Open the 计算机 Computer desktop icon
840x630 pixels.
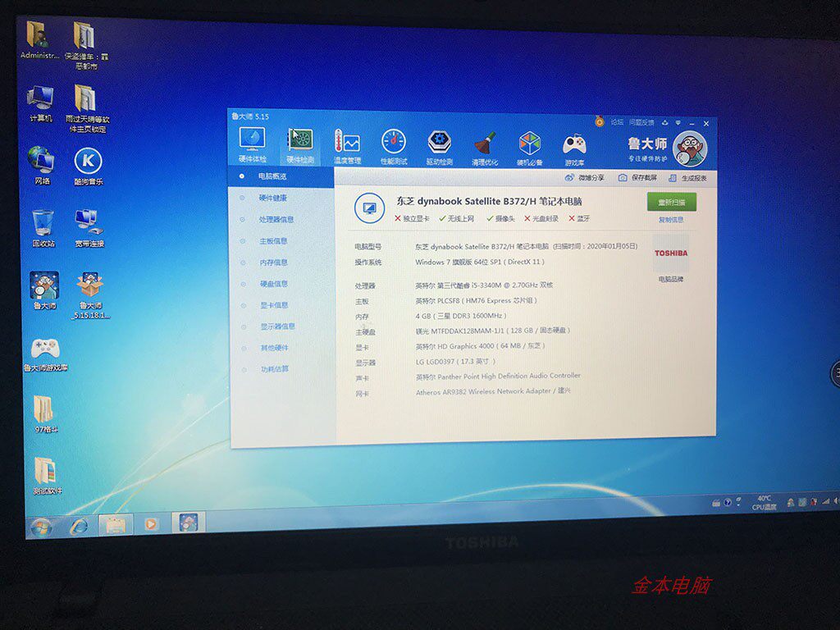[41, 103]
